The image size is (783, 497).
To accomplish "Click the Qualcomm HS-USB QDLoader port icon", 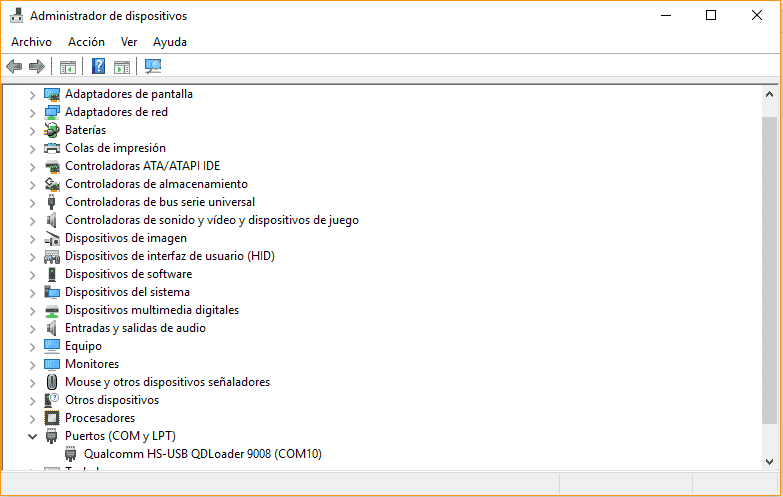I will click(x=70, y=454).
